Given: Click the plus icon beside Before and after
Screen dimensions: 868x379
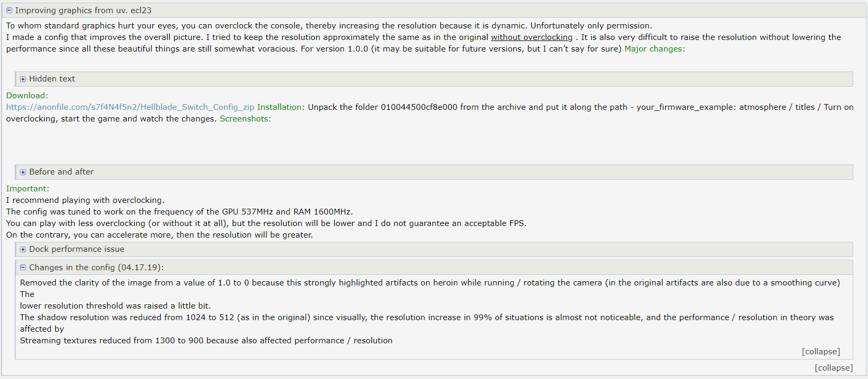Looking at the screenshot, I should pyautogui.click(x=23, y=172).
